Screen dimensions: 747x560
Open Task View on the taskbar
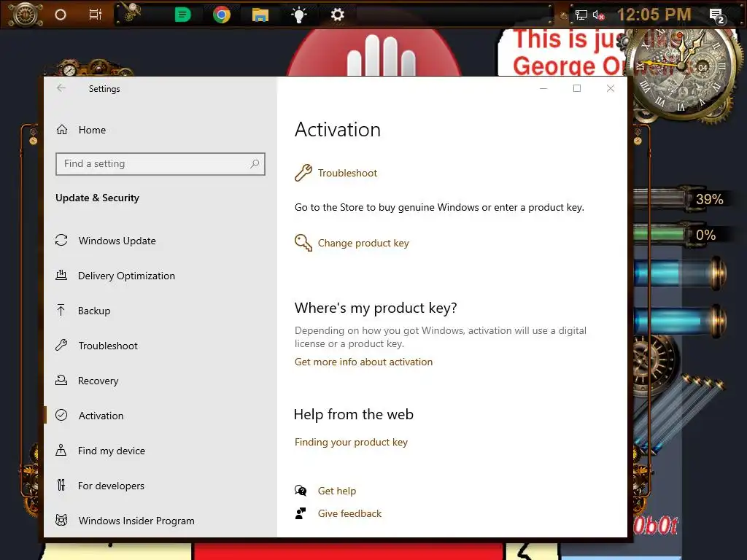coord(96,15)
